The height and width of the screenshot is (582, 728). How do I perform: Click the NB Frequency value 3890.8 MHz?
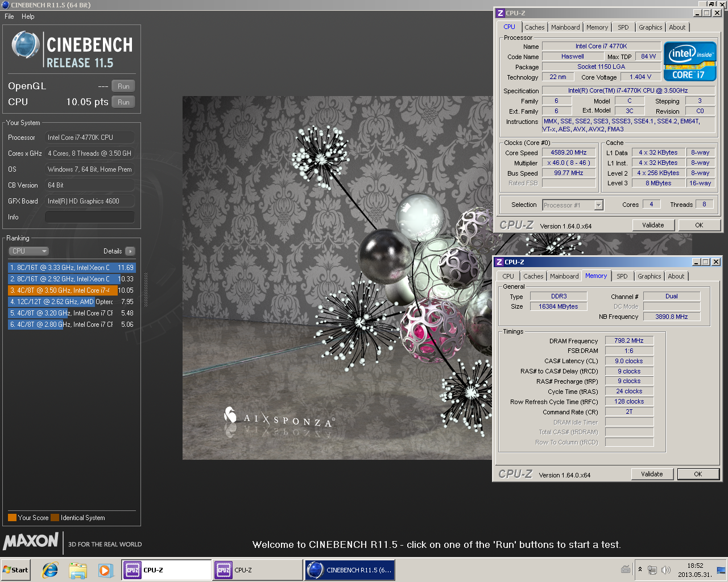(x=671, y=317)
